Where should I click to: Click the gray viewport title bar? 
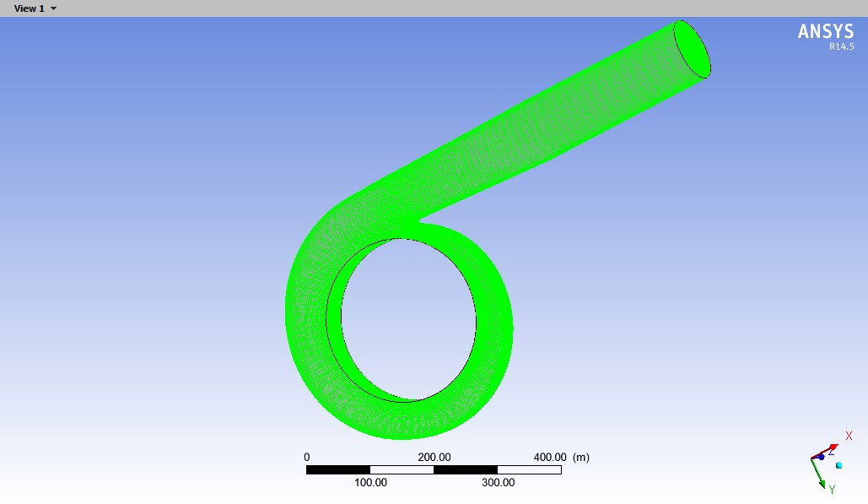(x=422, y=8)
